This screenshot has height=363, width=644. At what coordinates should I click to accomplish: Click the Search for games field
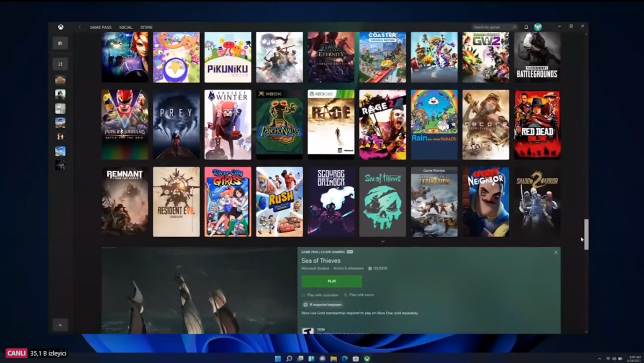tap(495, 27)
